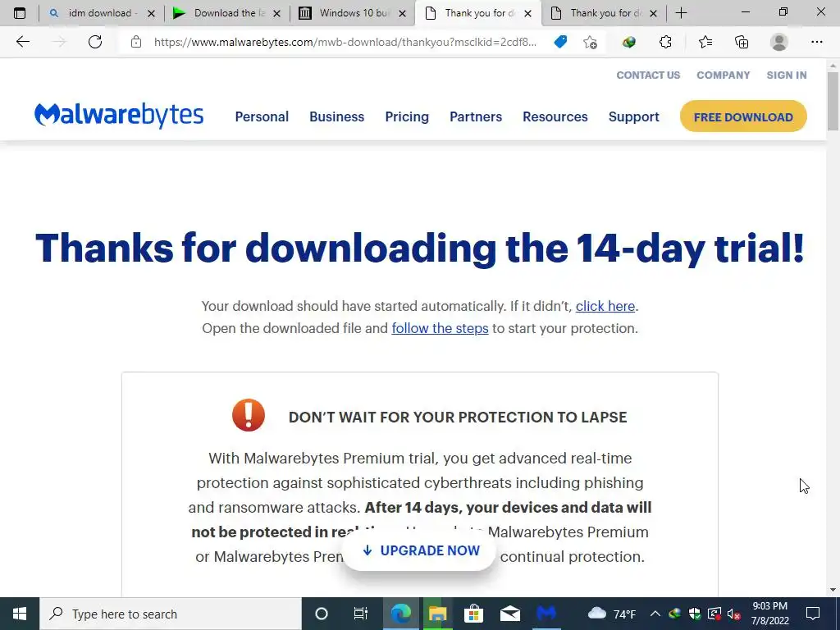Switch to the Windows 10 build tab
The height and width of the screenshot is (630, 840).
[x=352, y=13]
